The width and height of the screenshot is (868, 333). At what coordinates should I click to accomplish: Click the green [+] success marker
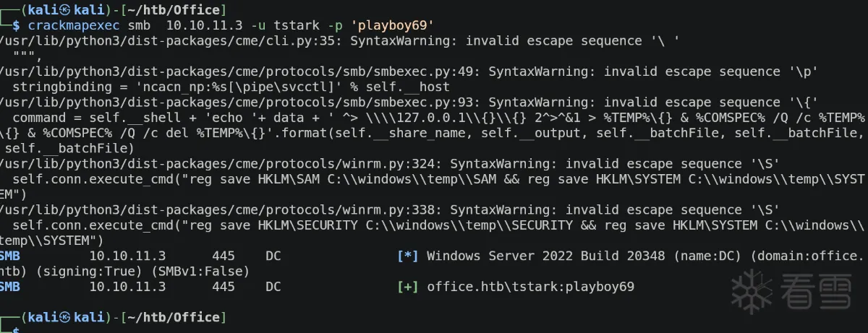pyautogui.click(x=408, y=287)
